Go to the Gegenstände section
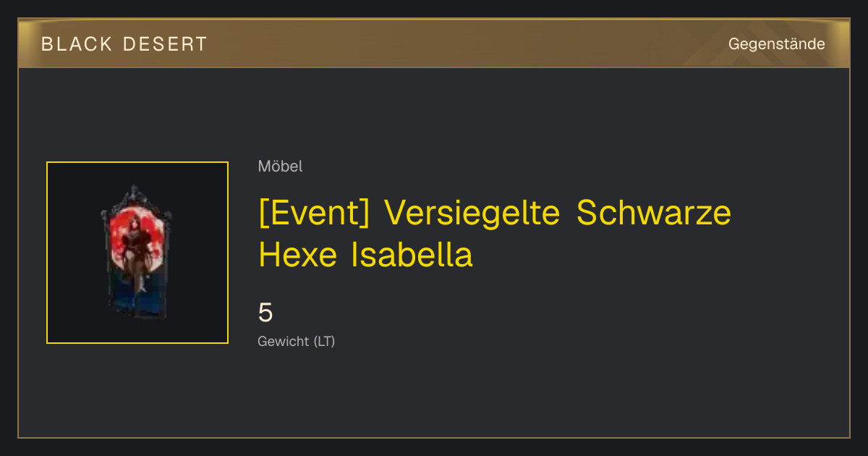Viewport: 868px width, 456px height. click(x=777, y=44)
